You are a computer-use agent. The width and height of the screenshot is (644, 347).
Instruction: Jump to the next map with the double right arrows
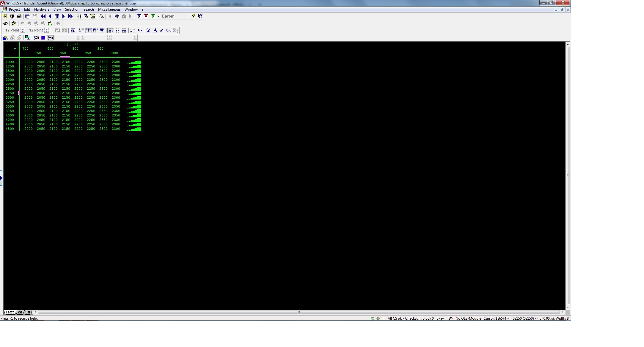(70, 16)
